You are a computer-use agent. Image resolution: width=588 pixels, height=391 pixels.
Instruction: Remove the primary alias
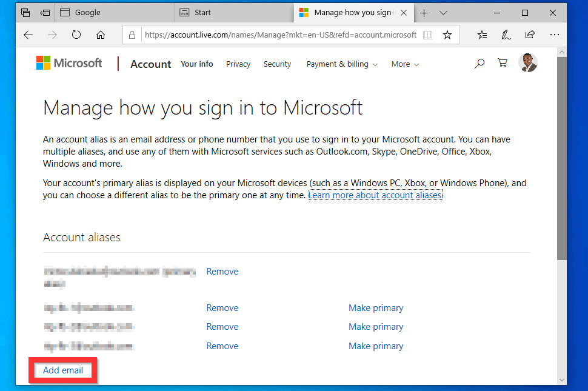pos(222,272)
